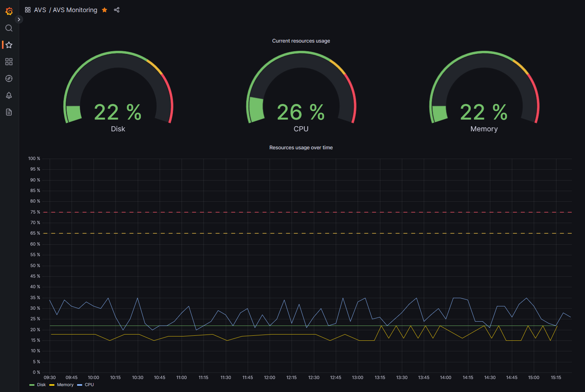
Task: Open the Explore compass icon
Action: (x=9, y=79)
